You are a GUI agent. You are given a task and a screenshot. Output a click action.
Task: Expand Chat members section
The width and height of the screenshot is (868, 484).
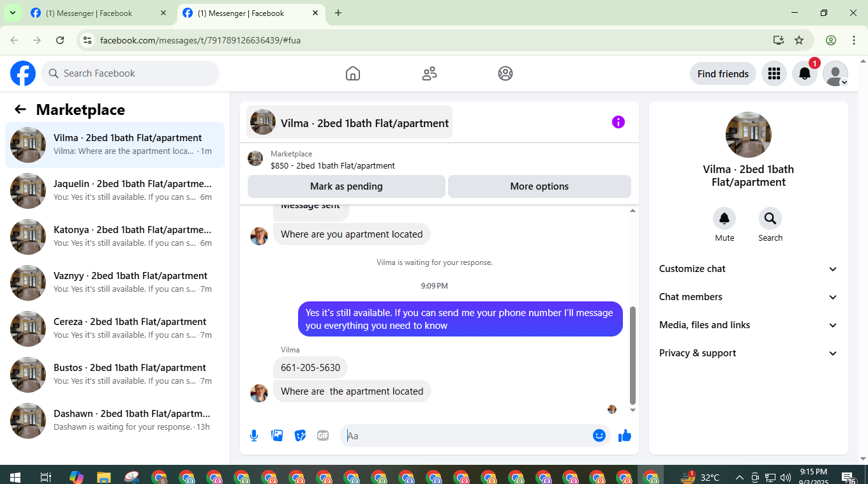[748, 297]
